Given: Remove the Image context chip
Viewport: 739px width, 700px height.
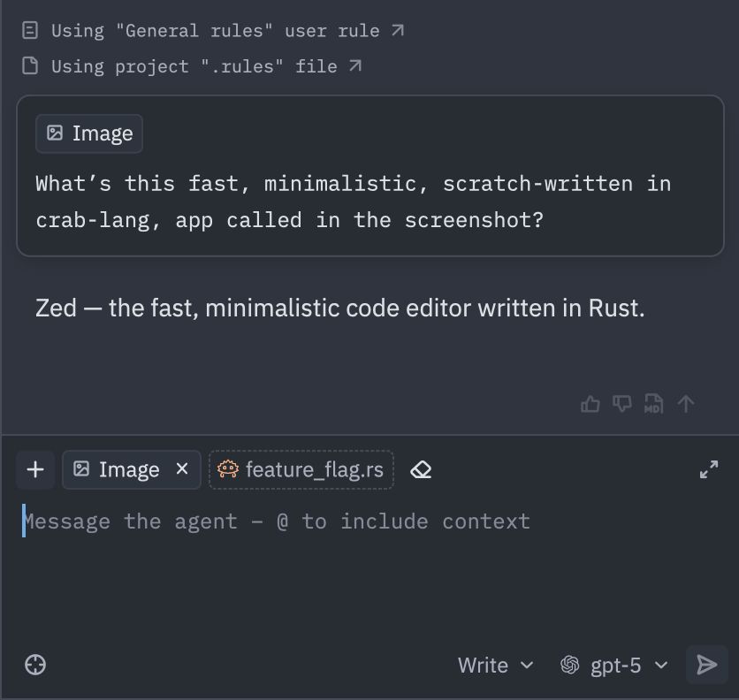Looking at the screenshot, I should (182, 469).
